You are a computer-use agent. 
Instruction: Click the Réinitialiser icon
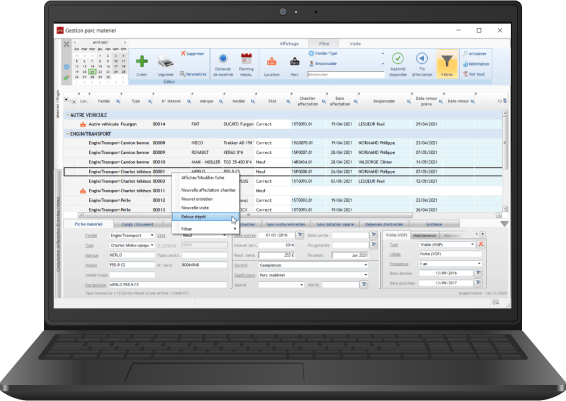(x=466, y=64)
